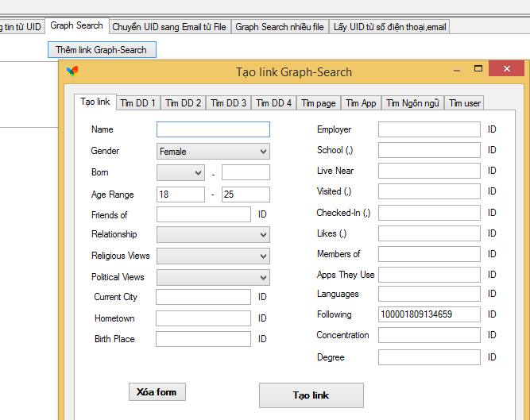
Task: Close the Tạo link Graph-Search dialog
Action: click(x=506, y=68)
